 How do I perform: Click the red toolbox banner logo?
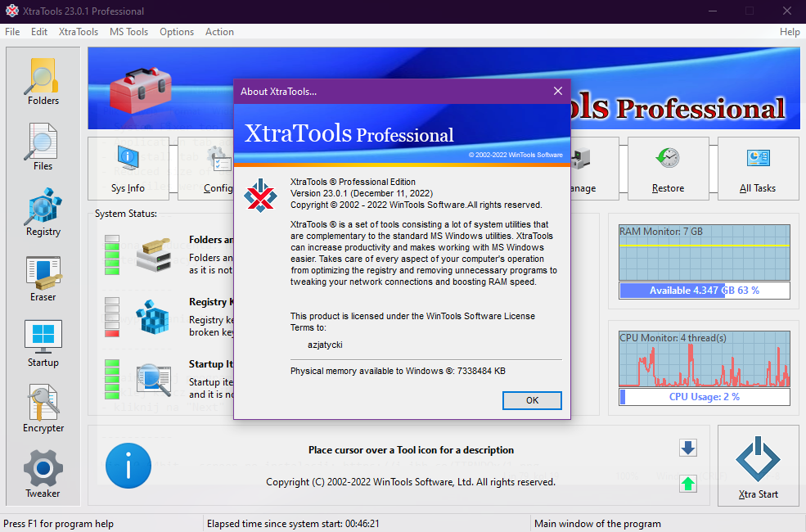pos(140,91)
